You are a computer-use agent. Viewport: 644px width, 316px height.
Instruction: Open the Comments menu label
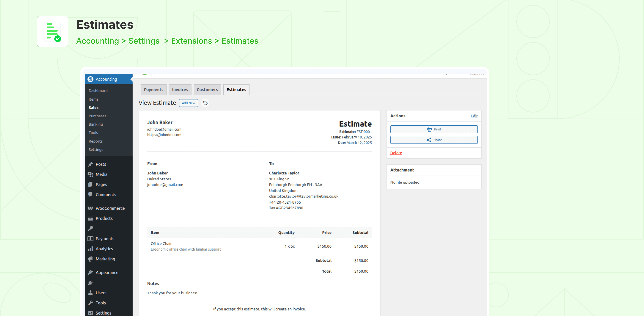pyautogui.click(x=106, y=194)
